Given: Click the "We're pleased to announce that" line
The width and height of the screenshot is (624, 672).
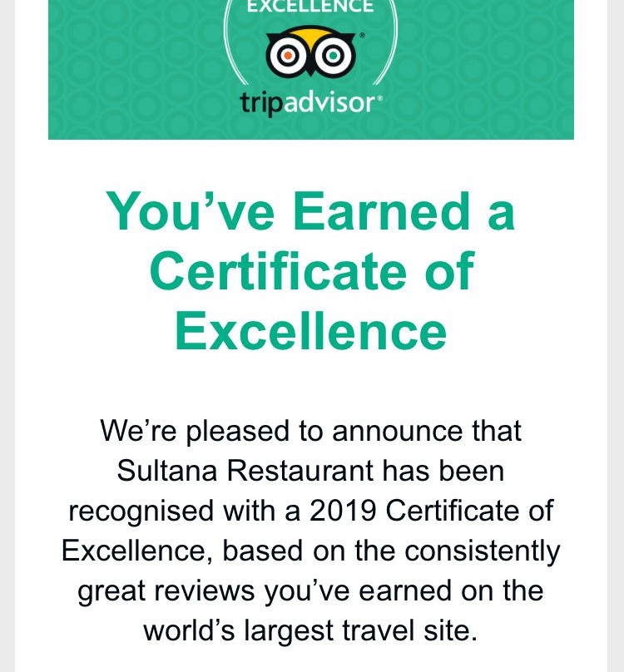Looking at the screenshot, I should pos(311,431).
